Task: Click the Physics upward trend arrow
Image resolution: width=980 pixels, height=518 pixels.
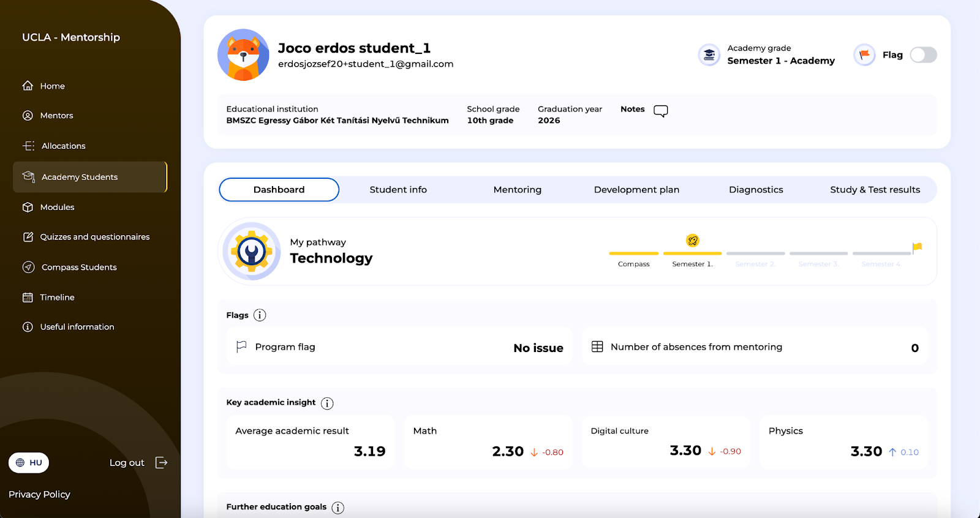Action: point(892,452)
